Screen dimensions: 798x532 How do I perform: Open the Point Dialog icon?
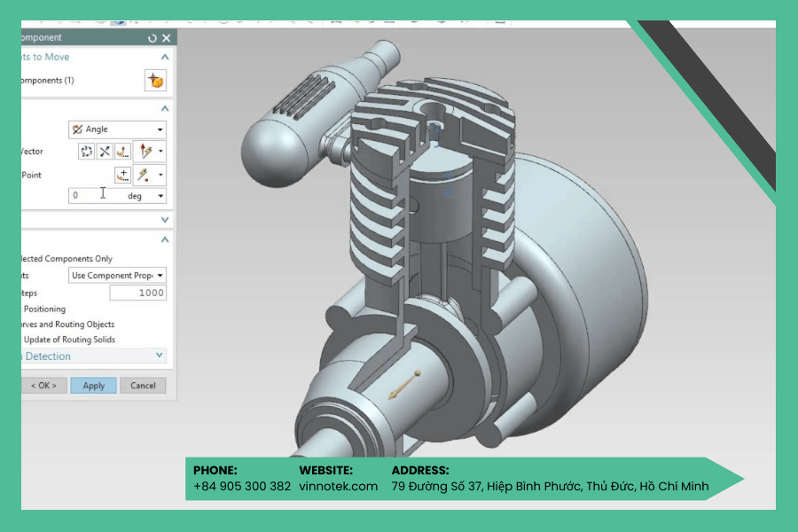[x=122, y=176]
